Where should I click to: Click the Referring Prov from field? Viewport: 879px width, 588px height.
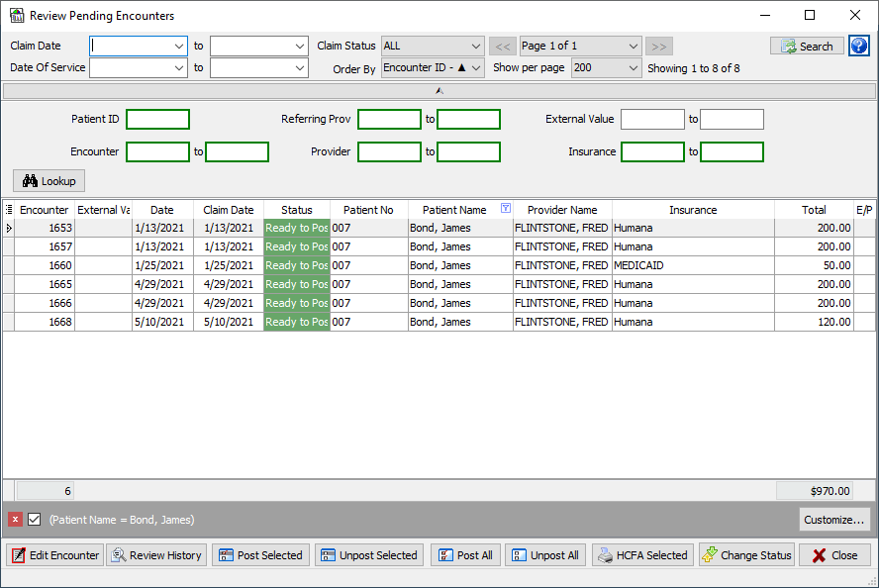pos(390,120)
